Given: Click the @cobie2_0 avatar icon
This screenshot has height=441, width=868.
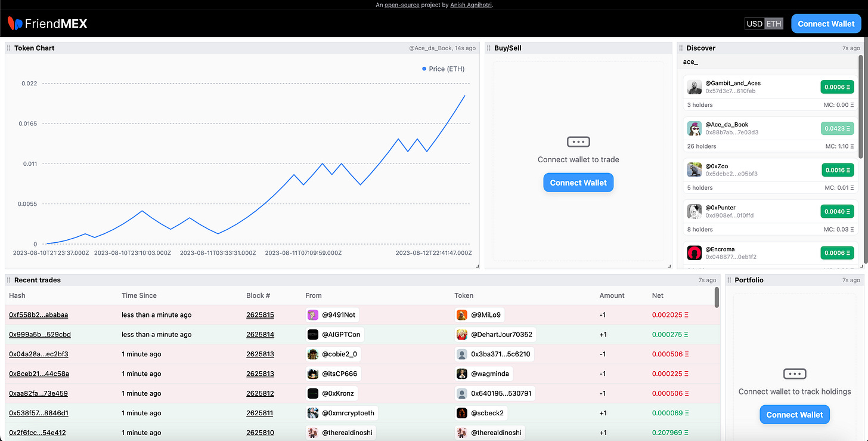Looking at the screenshot, I should point(313,354).
